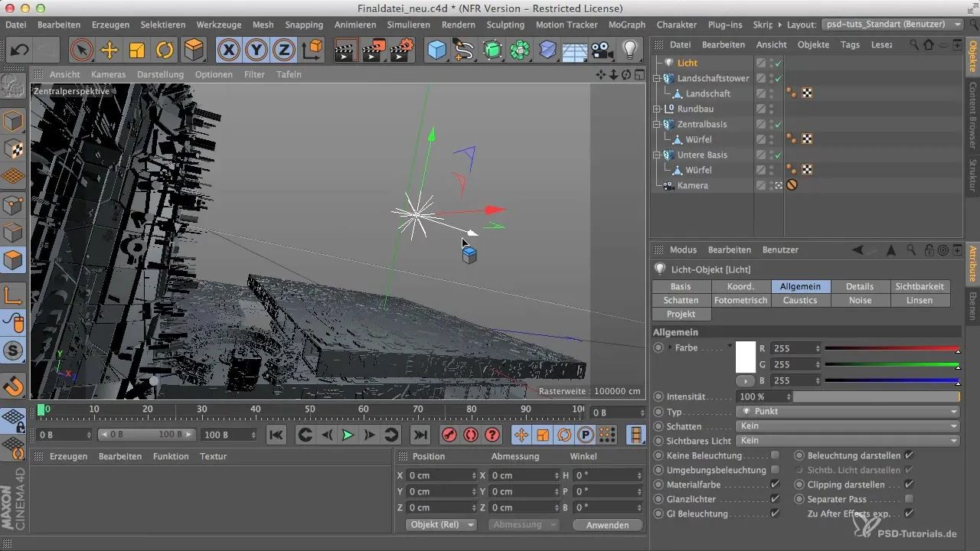This screenshot has height=551, width=980.
Task: Uncheck Beleuchtung darstellen checkbox
Action: pos(909,455)
